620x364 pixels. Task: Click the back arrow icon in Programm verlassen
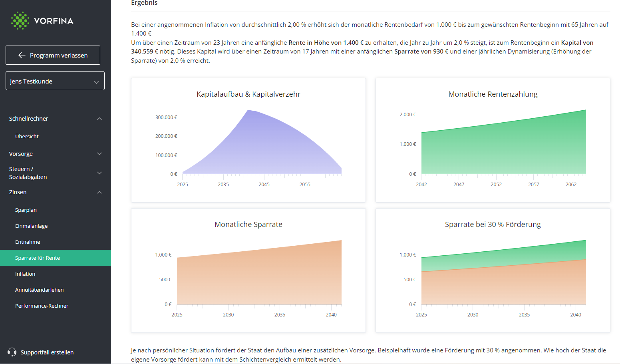(x=22, y=55)
